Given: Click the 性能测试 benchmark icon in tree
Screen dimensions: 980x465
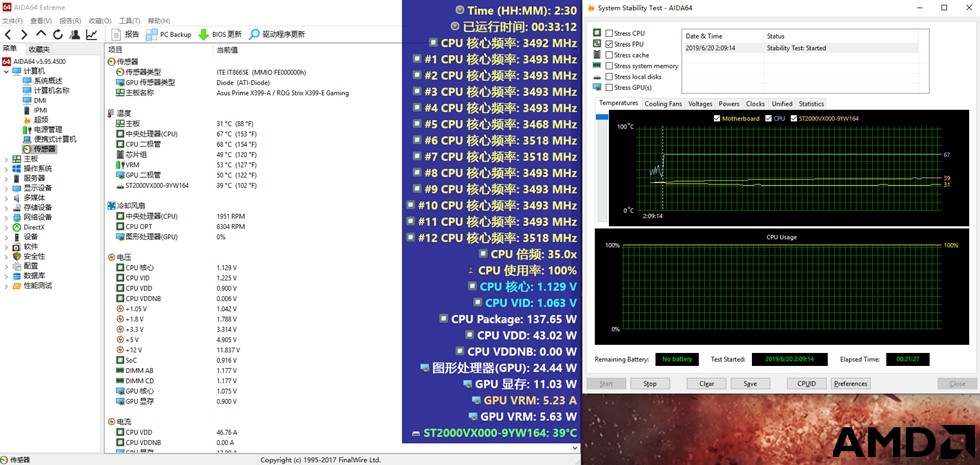Looking at the screenshot, I should click(x=17, y=286).
